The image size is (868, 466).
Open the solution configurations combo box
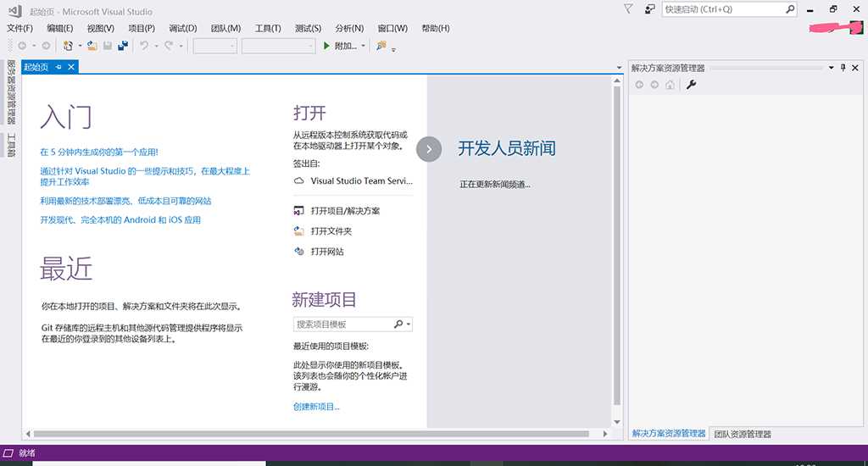[215, 46]
